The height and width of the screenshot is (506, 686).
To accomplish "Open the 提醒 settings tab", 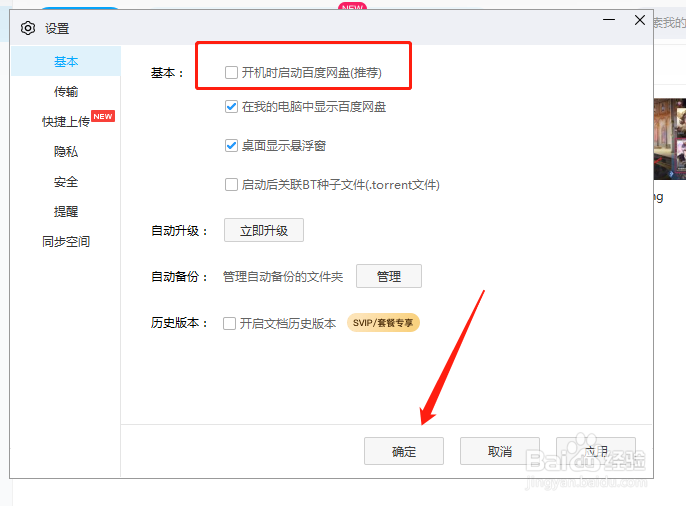I will tap(66, 211).
